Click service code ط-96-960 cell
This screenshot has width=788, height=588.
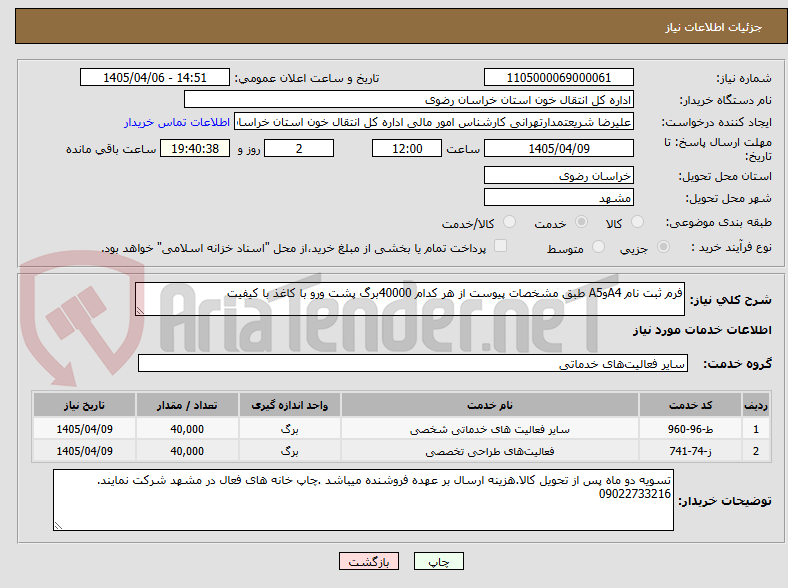[x=691, y=429]
